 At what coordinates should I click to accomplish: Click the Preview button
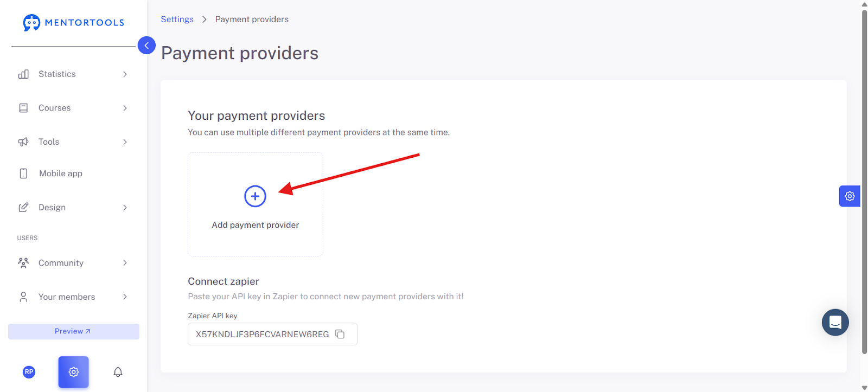pyautogui.click(x=74, y=331)
